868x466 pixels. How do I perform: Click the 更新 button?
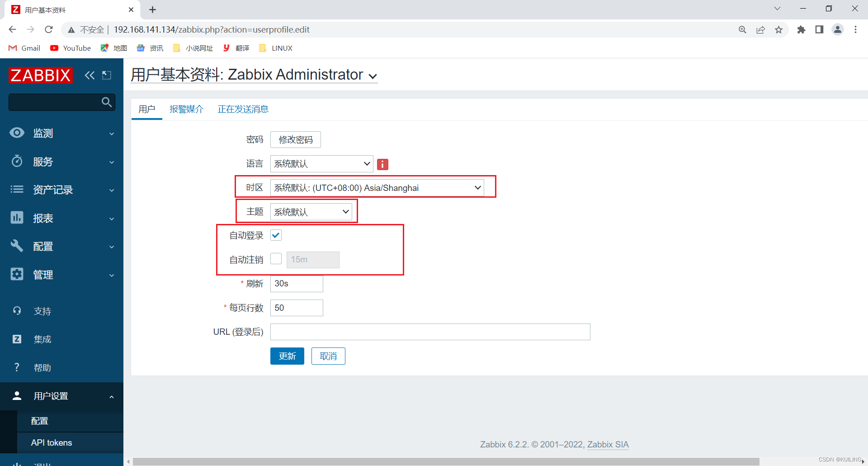(x=287, y=356)
